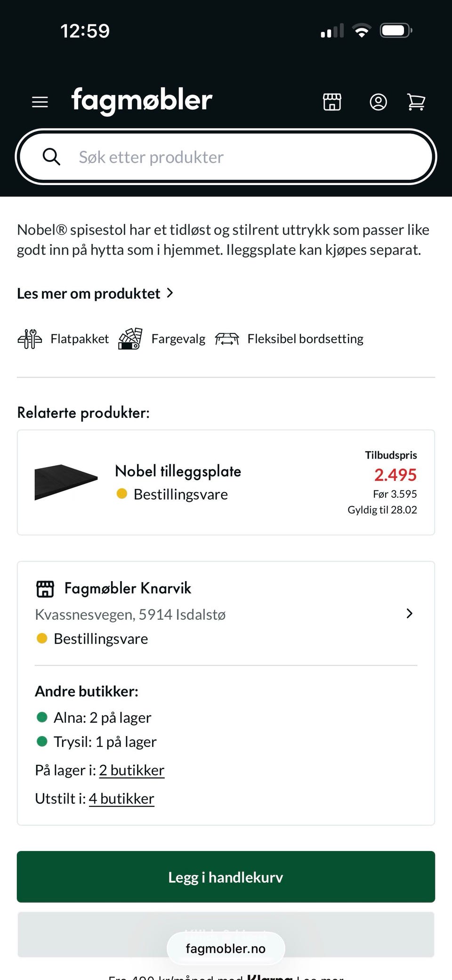Expand the 2 butikker stock list
Viewport: 452px width, 980px height.
point(131,769)
